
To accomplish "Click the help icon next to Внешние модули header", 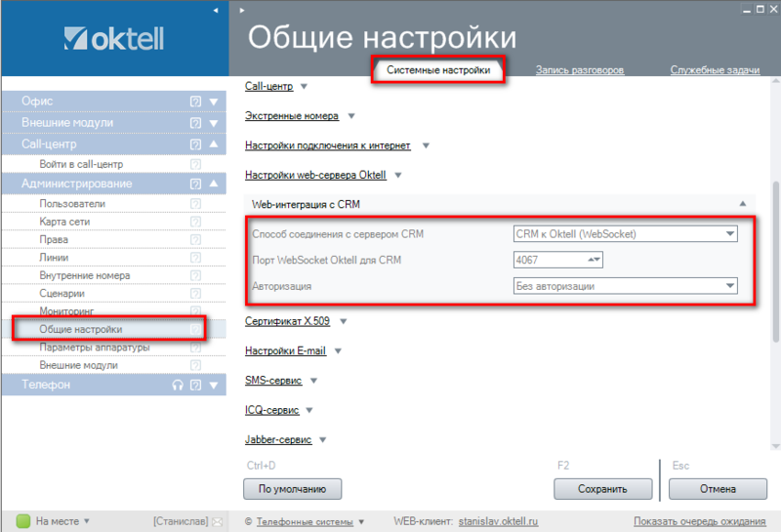I will [x=196, y=123].
